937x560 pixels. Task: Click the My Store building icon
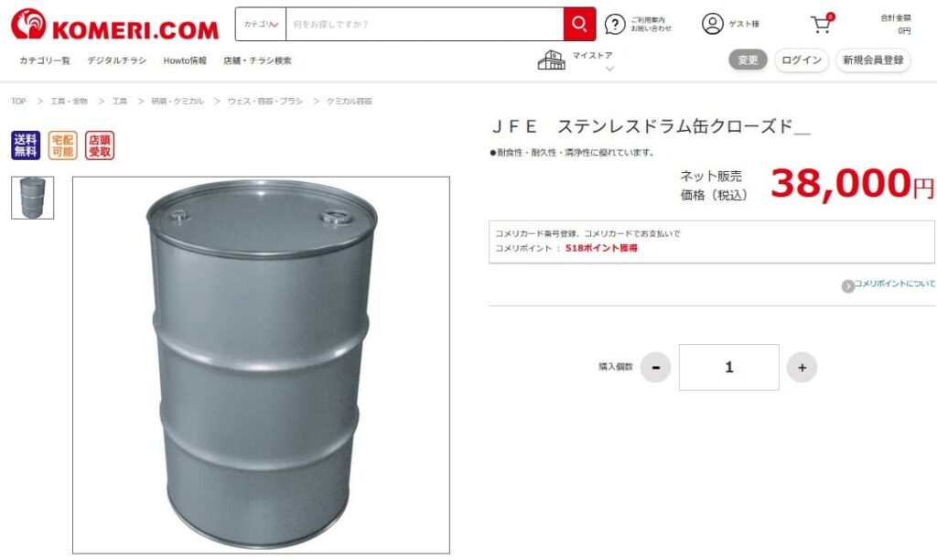551,59
